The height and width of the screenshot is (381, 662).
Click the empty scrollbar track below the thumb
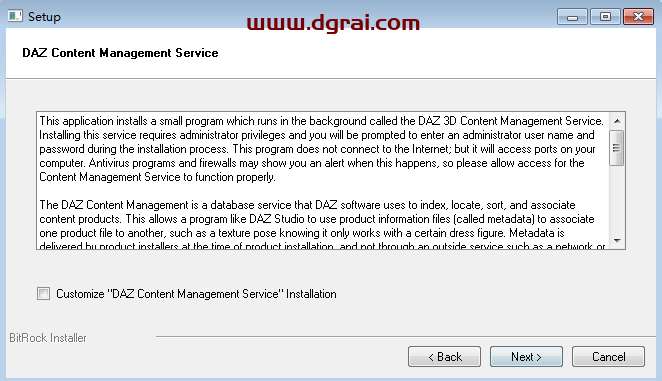[x=617, y=199]
